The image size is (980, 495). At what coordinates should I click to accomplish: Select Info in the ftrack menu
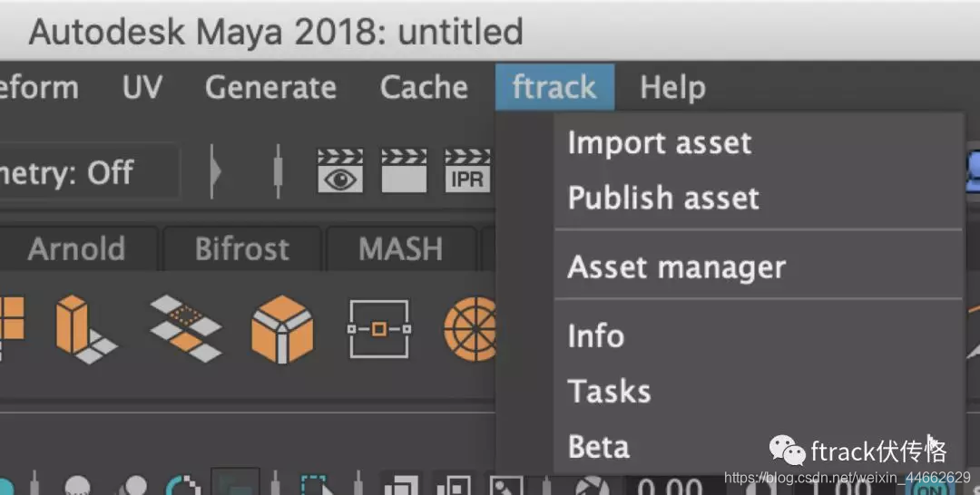(x=758, y=335)
